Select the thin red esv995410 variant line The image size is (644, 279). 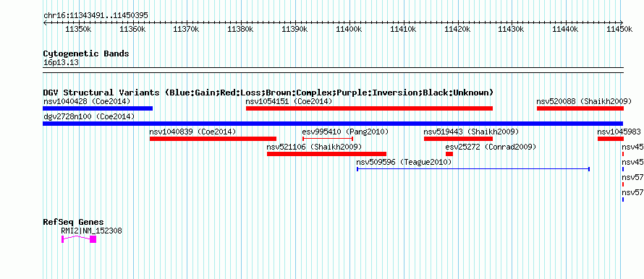click(328, 139)
